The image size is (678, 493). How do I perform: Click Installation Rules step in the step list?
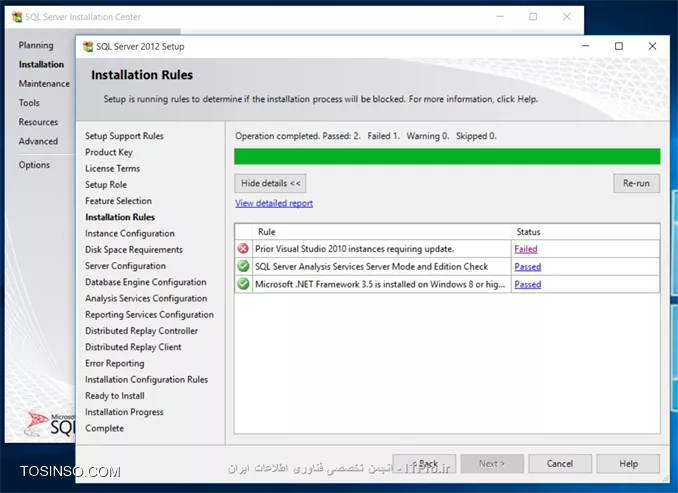tap(120, 217)
